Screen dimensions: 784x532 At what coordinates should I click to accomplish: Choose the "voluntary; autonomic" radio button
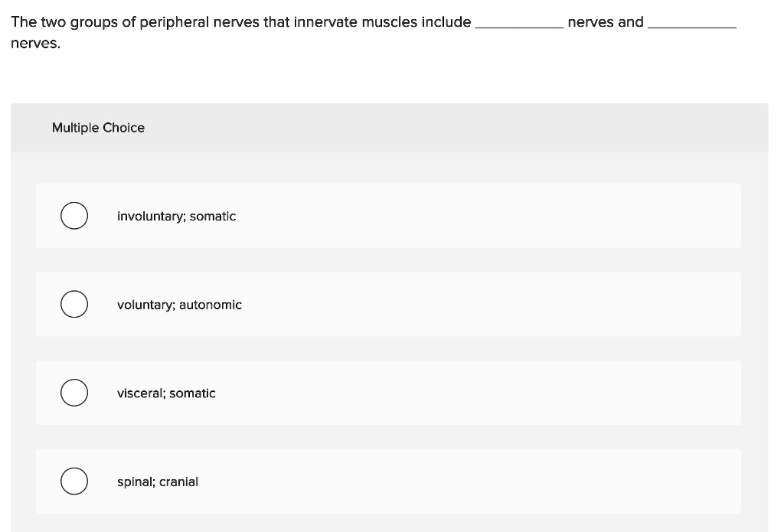click(x=74, y=304)
